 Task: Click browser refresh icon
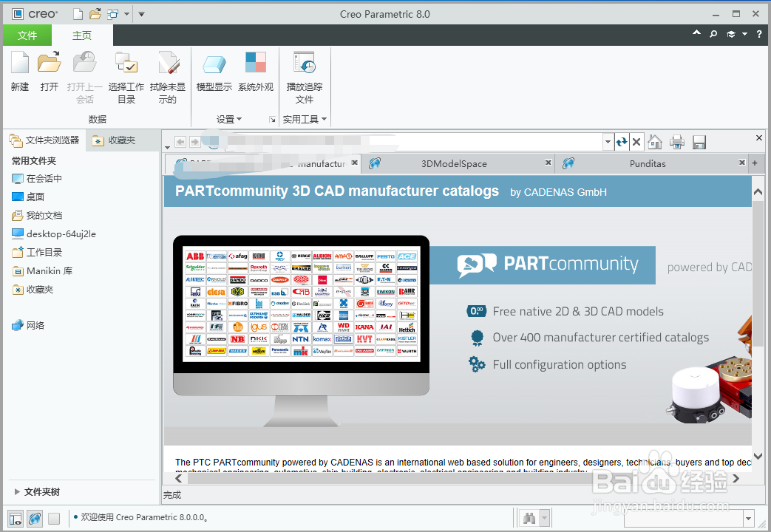tap(622, 142)
